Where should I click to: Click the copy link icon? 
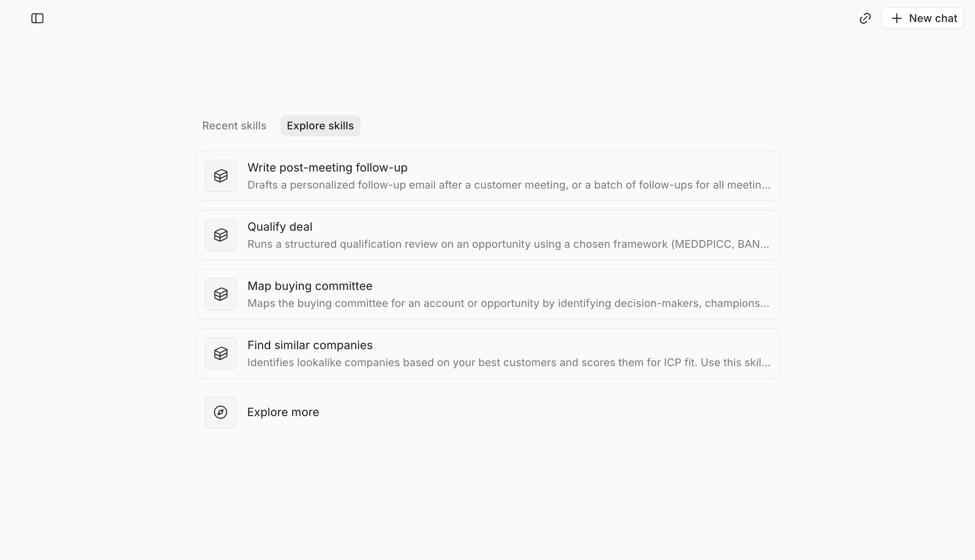pyautogui.click(x=865, y=18)
